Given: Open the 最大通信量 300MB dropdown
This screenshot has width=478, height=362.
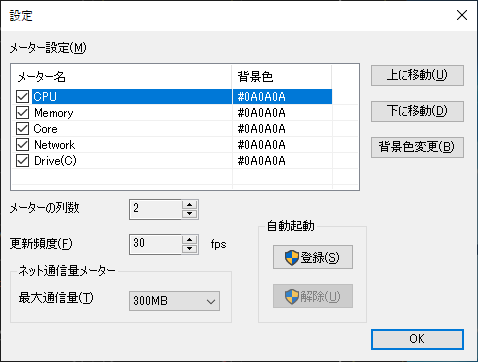Looking at the screenshot, I should click(174, 301).
